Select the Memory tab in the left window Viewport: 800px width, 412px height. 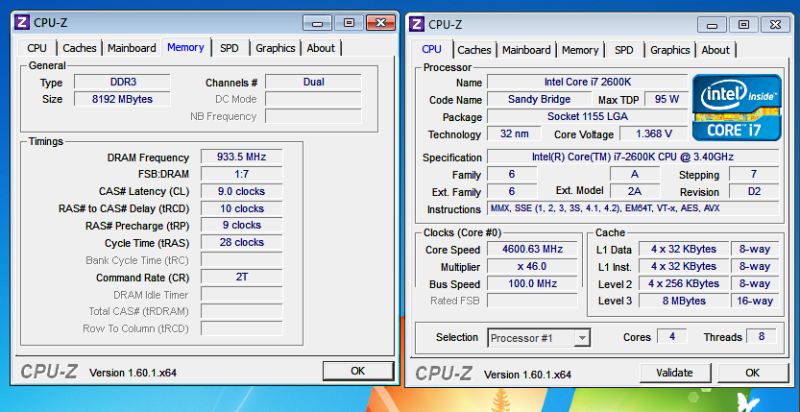click(186, 47)
